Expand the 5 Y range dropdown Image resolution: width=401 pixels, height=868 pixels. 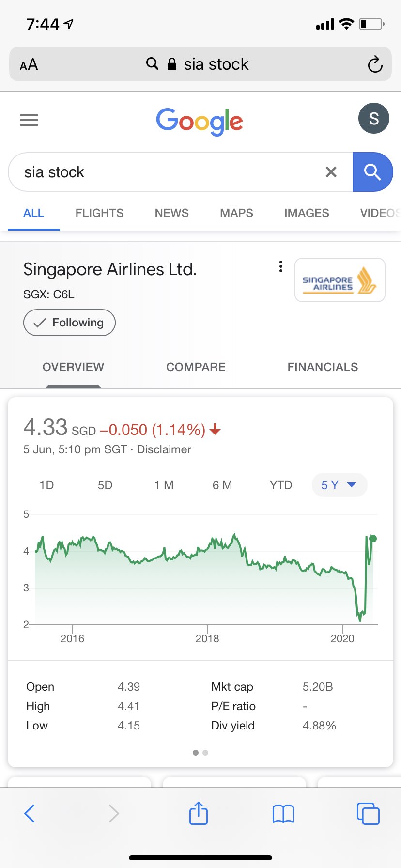[339, 485]
